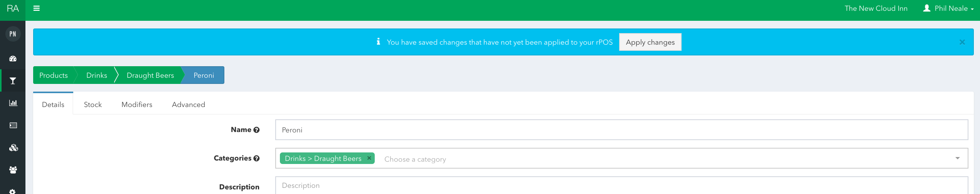Click the Name input field
Image resolution: width=980 pixels, height=194 pixels.
[x=621, y=130]
